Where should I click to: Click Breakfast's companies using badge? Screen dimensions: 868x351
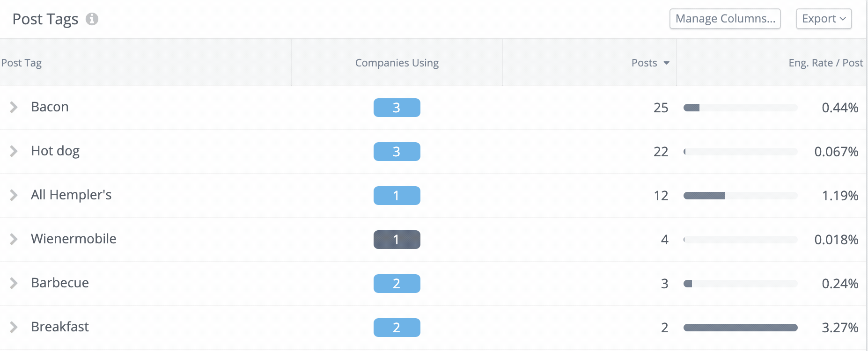[397, 328]
